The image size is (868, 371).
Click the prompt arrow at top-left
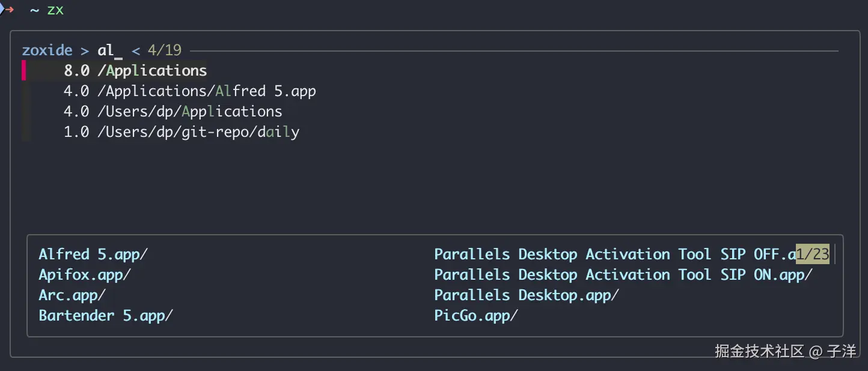(7, 10)
